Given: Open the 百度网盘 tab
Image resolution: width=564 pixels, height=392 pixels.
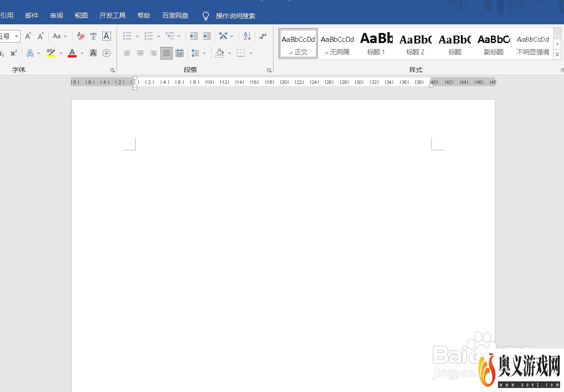Looking at the screenshot, I should tap(175, 16).
